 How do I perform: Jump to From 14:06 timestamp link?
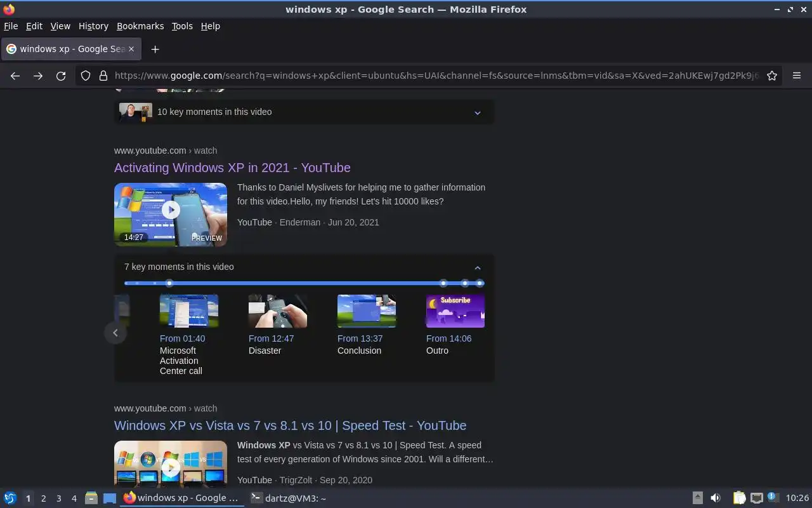(449, 338)
